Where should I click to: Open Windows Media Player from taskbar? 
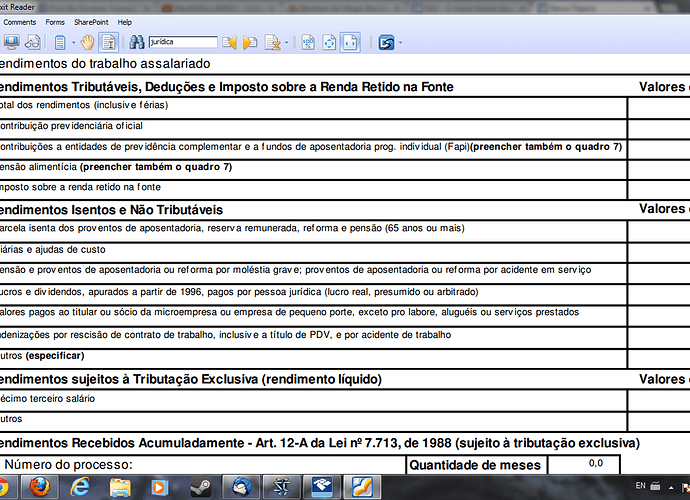coord(160,487)
